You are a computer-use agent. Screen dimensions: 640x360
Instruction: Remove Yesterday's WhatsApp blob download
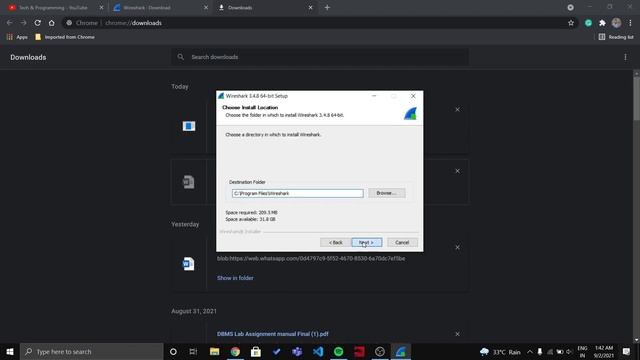pos(458,247)
